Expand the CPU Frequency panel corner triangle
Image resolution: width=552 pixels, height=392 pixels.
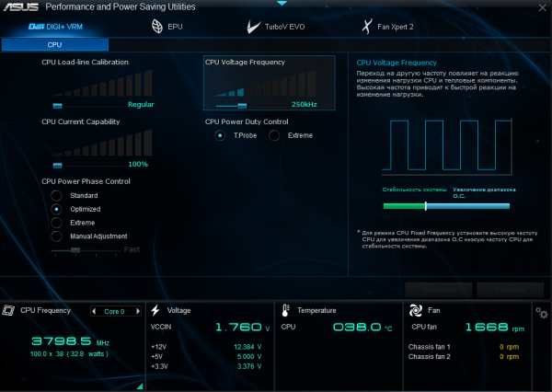140,386
